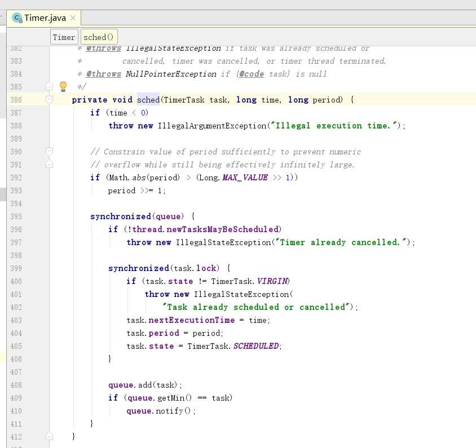Click queue.add(task) call on line 408

[145, 385]
